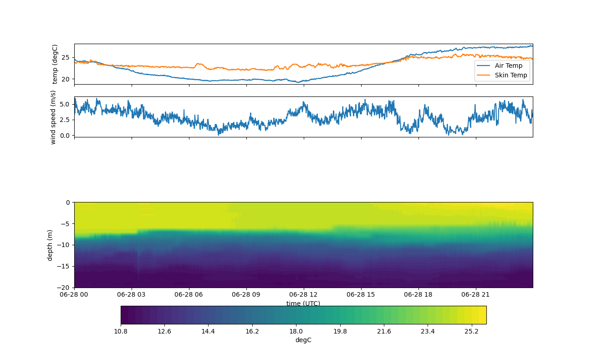Click the 10.8 colorbar tick label
592x364 pixels.
121,331
